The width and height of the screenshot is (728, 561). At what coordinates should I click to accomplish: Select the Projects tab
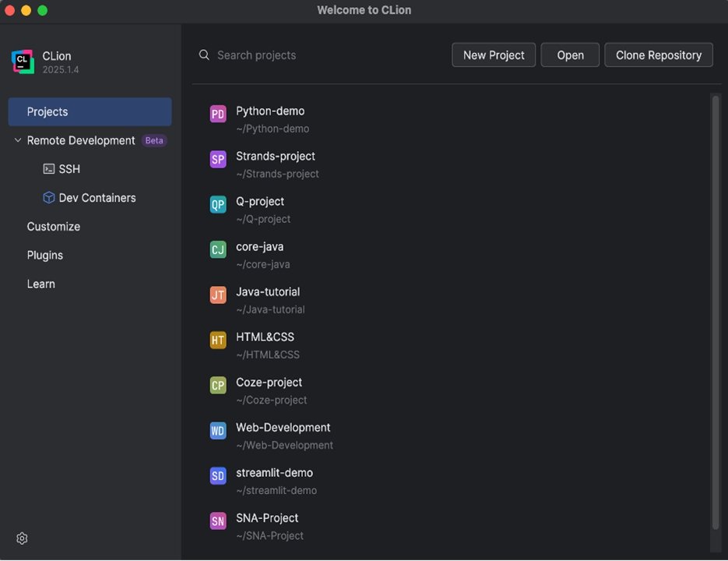[90, 111]
